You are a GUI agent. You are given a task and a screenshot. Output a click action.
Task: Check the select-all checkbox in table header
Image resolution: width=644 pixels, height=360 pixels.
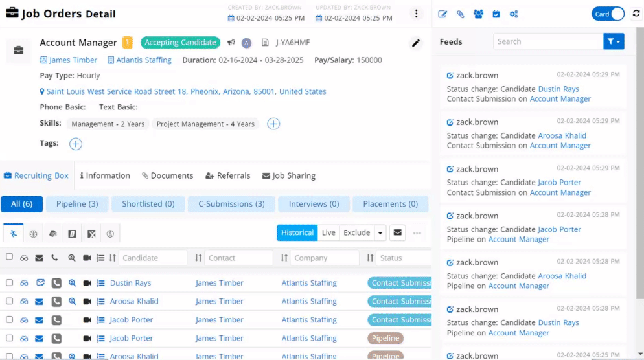point(9,257)
